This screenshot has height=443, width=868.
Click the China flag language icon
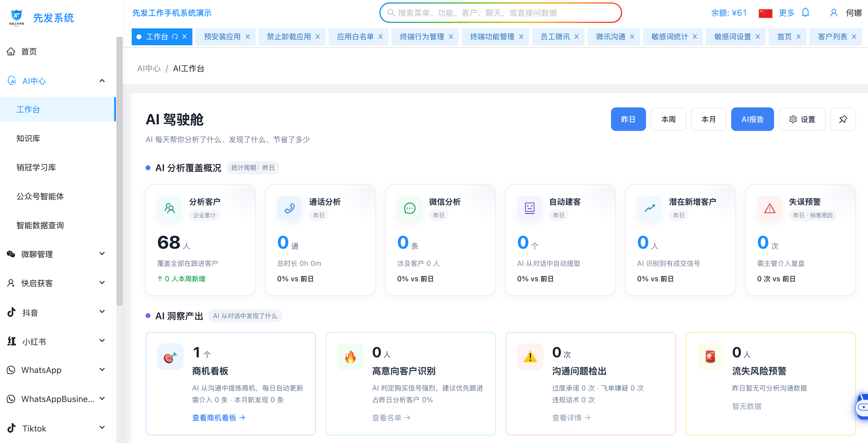[x=765, y=13]
